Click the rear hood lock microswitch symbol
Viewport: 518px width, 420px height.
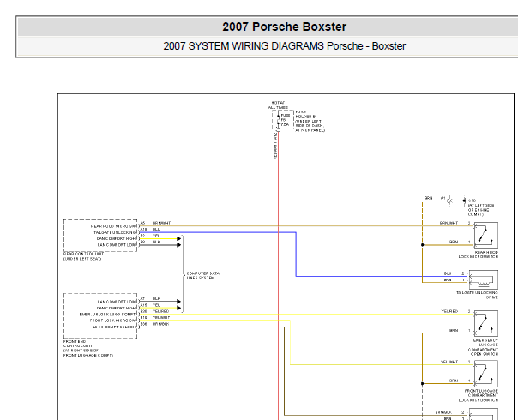pyautogui.click(x=485, y=235)
